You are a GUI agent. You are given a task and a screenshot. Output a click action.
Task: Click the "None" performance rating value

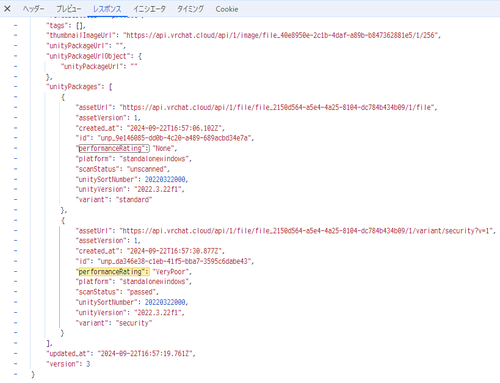(164, 148)
